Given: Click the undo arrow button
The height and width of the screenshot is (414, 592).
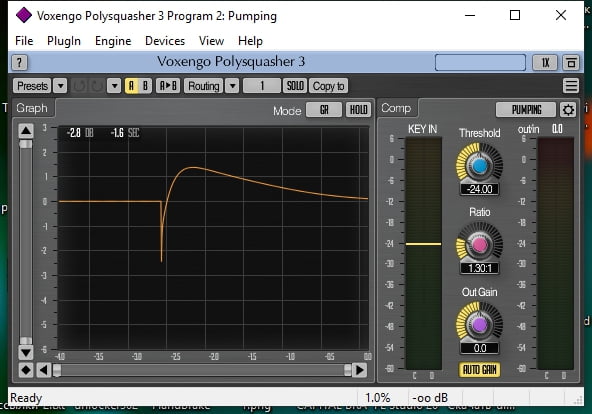Looking at the screenshot, I should point(79,86).
